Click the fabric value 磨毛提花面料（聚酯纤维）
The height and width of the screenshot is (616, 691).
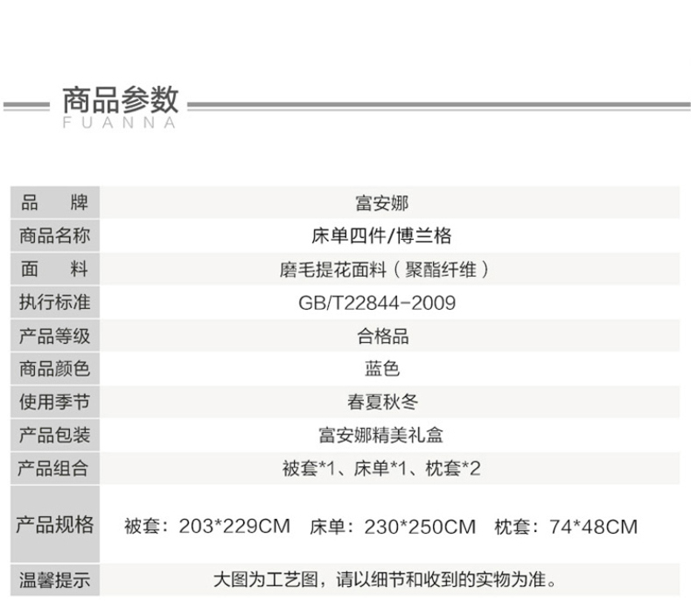pos(384,269)
